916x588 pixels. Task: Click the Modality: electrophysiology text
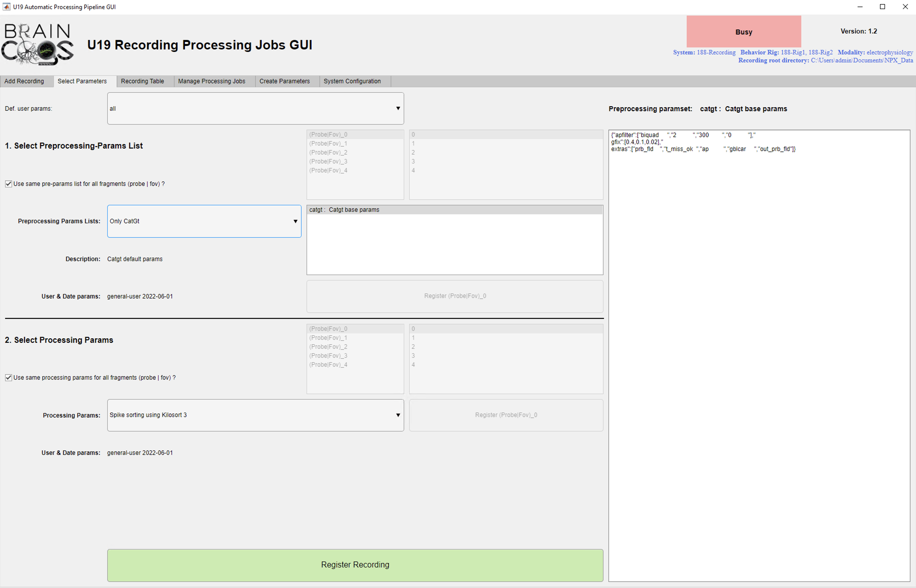point(875,52)
